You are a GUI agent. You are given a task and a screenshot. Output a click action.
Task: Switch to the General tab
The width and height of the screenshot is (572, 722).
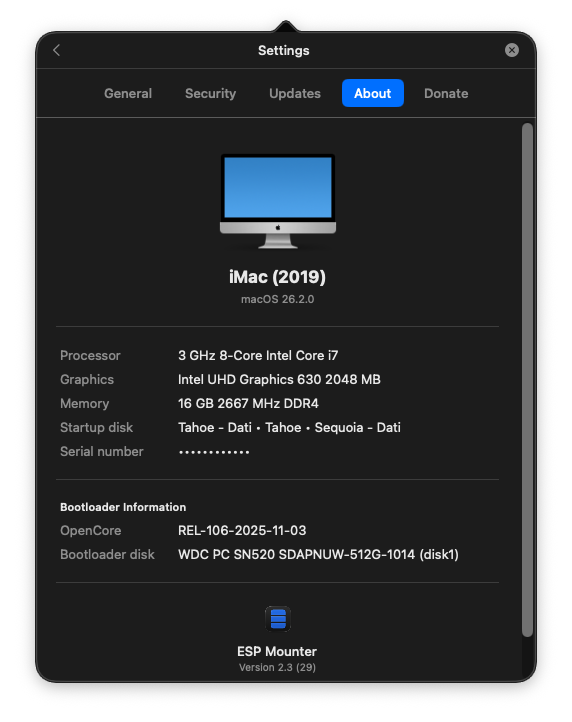128,93
